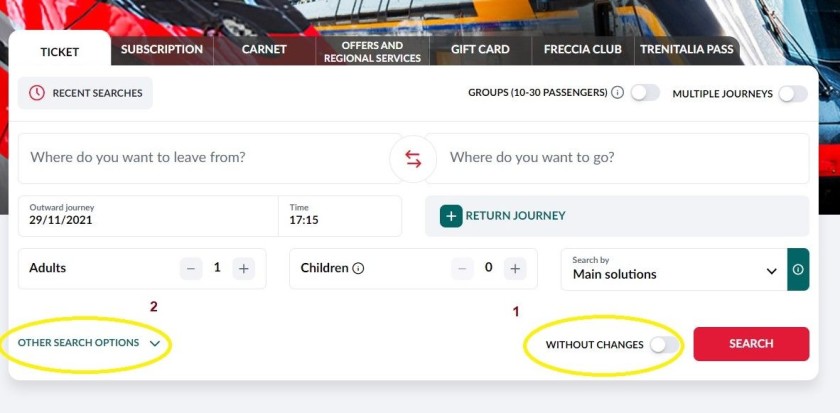Switch to the Subscription tab
The image size is (840, 413).
click(x=162, y=50)
